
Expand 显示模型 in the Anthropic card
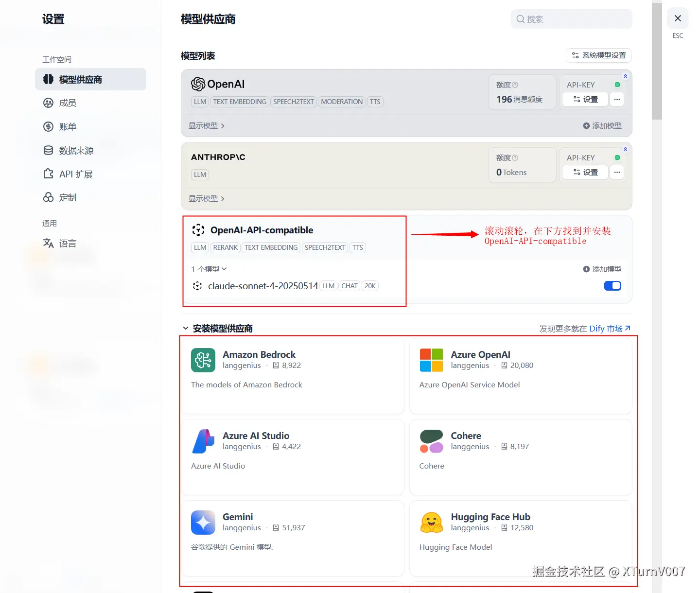[207, 199]
